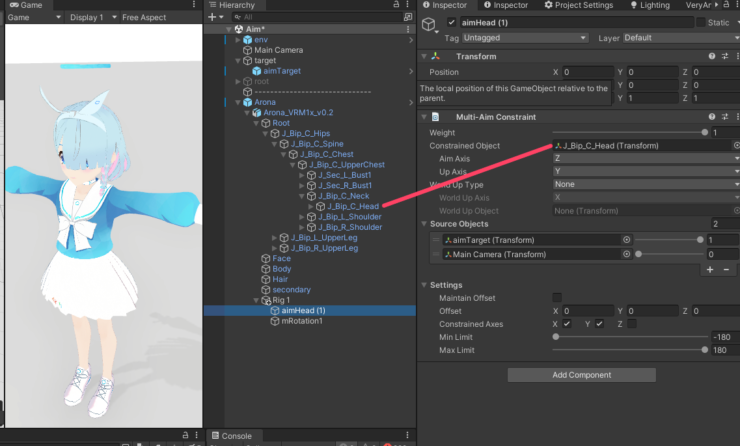This screenshot has width=740, height=446.
Task: Collapse the Arona object in Hierarchy
Action: coord(236,102)
